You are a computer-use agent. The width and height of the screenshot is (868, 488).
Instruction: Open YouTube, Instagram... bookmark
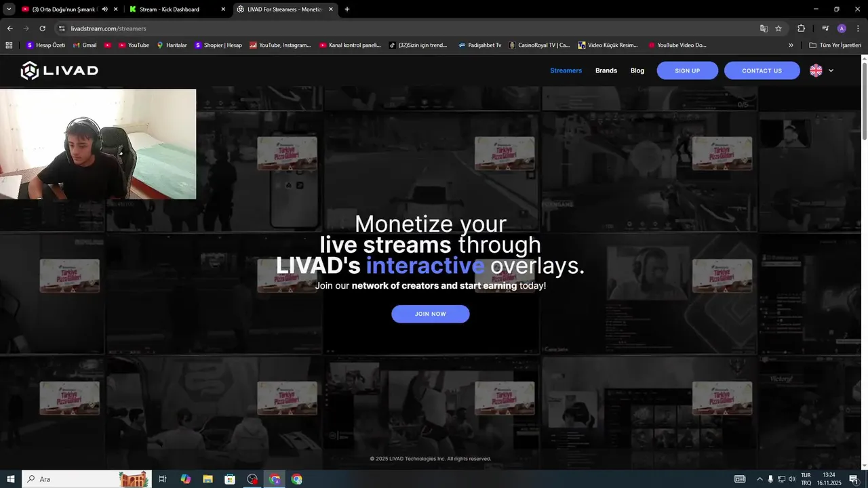click(x=280, y=45)
